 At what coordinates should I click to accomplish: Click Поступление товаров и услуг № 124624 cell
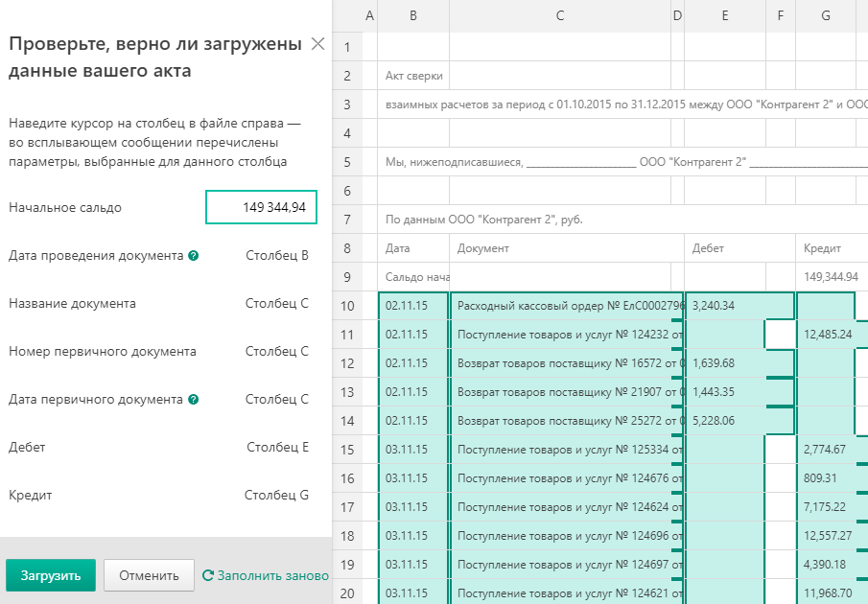tap(567, 507)
